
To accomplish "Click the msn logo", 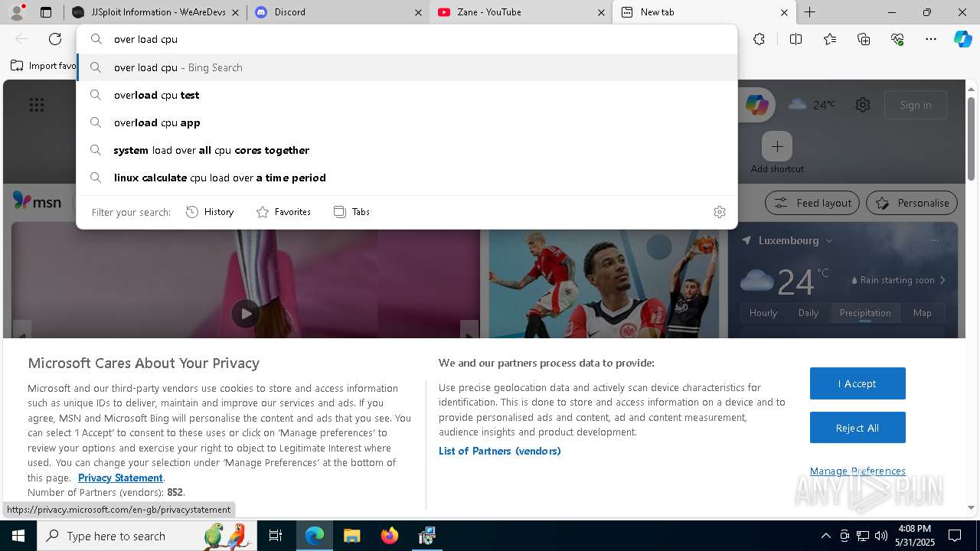I will point(37,201).
